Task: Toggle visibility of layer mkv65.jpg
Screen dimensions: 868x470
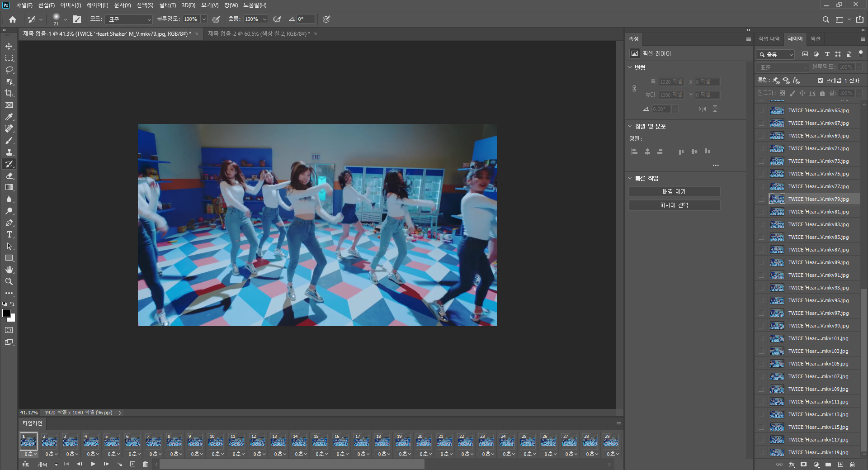Action: click(762, 110)
